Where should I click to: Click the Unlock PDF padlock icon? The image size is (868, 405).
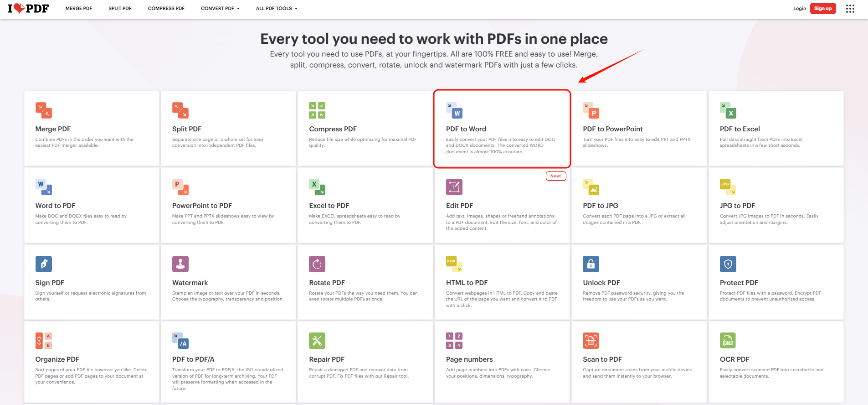591,264
